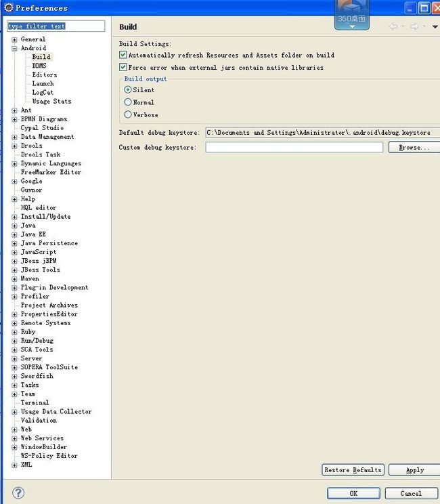Screen dimensions: 440x504
Task: Open the LogCat preferences page
Action: pos(43,92)
